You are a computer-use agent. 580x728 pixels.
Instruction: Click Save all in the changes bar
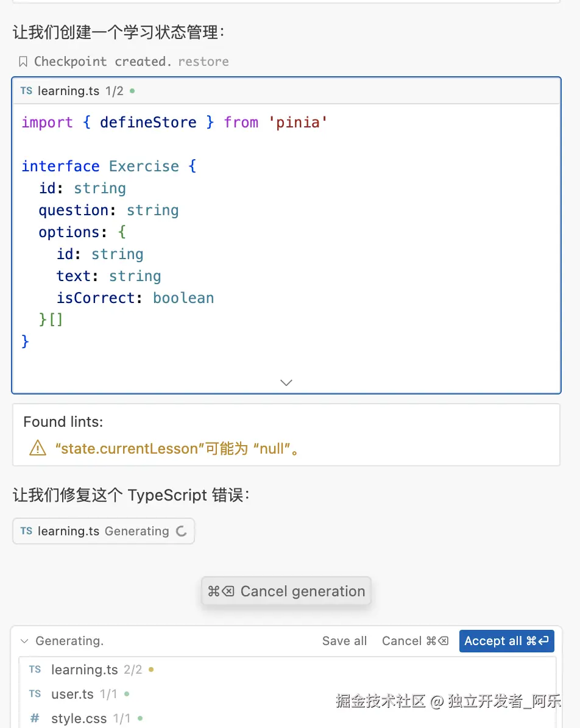[344, 641]
